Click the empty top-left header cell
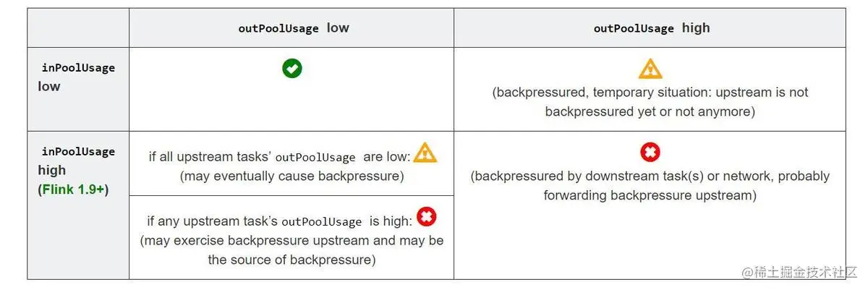Viewport: 868px width, 290px height. tap(78, 28)
